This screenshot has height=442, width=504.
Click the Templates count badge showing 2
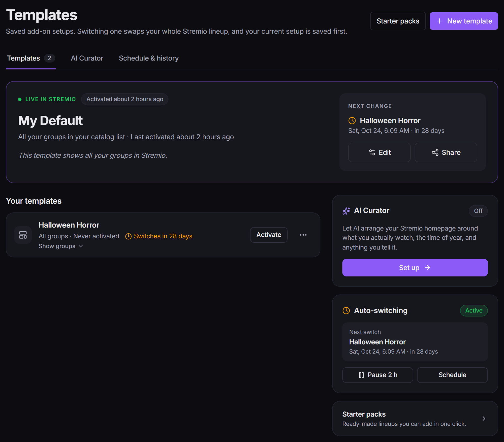click(49, 58)
